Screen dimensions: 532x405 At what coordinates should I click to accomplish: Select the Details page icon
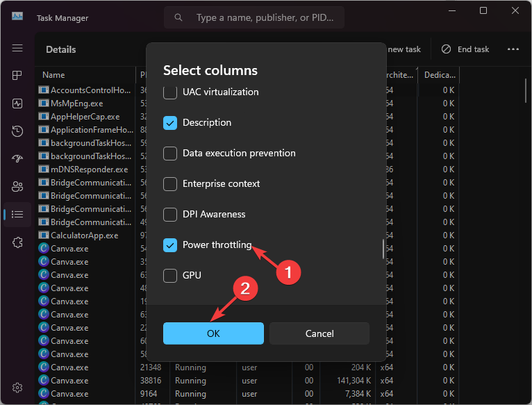(17, 214)
